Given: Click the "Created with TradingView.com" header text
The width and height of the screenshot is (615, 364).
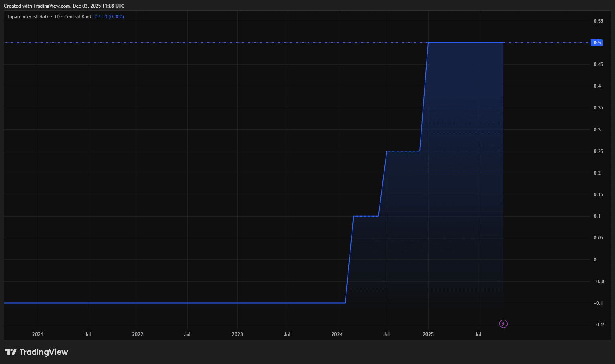Looking at the screenshot, I should coord(37,6).
